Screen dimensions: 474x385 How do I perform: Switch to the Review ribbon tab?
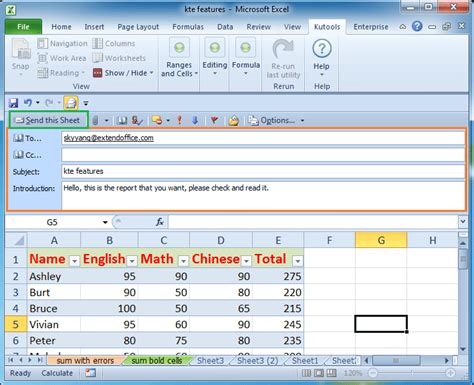pyautogui.click(x=258, y=27)
